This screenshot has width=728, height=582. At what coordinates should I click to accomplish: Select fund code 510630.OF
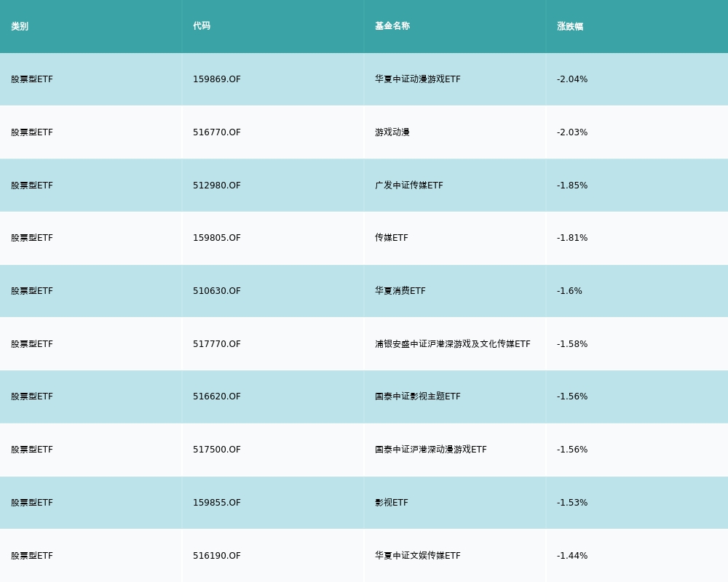[x=217, y=291]
